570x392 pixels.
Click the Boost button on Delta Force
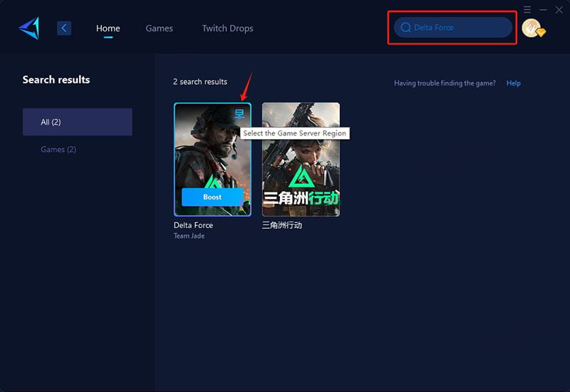[212, 197]
